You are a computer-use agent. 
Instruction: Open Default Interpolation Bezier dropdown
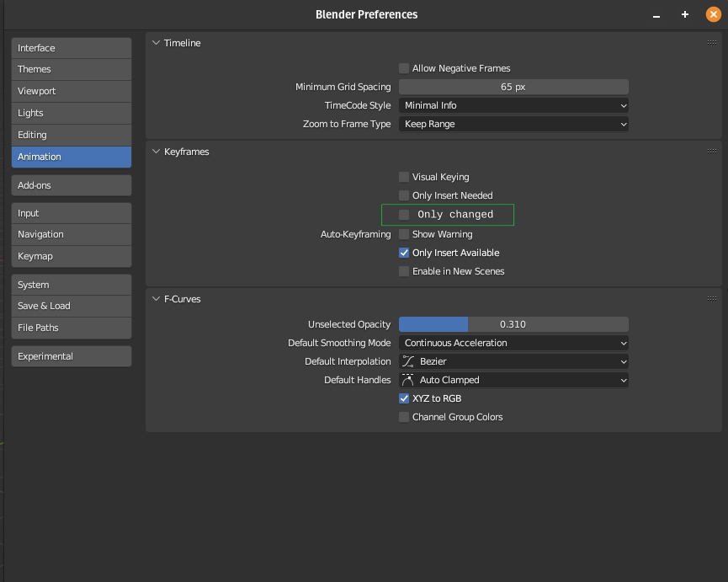(513, 361)
